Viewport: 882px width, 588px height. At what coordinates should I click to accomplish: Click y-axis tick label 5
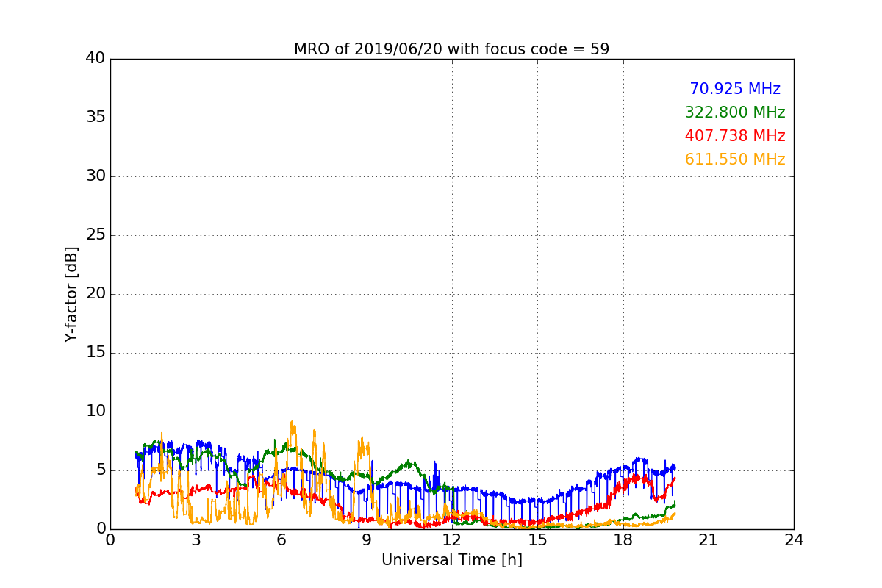(101, 470)
